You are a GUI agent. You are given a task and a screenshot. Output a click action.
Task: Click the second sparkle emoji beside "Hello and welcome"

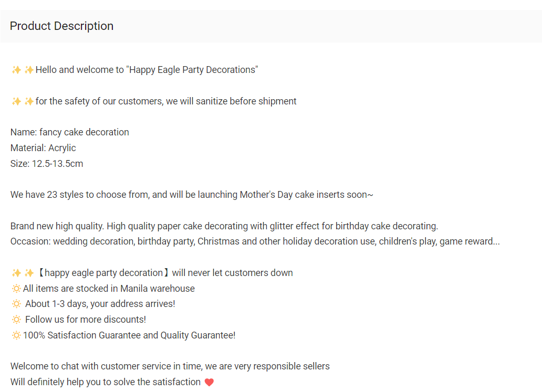29,70
